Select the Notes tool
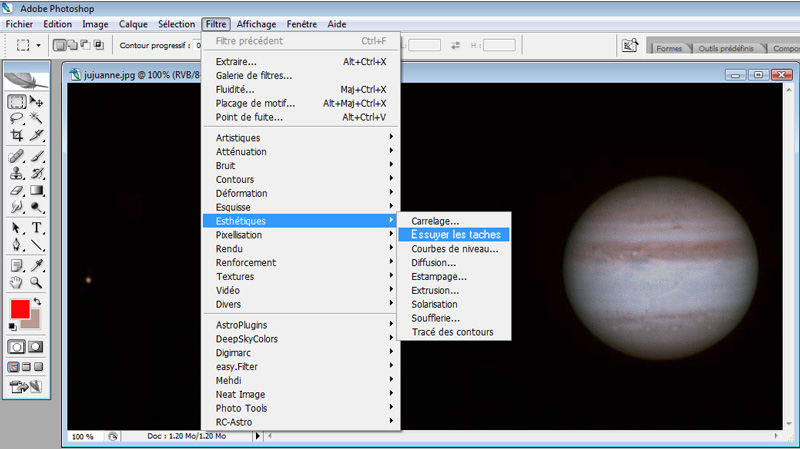This screenshot has height=449, width=800. click(17, 265)
